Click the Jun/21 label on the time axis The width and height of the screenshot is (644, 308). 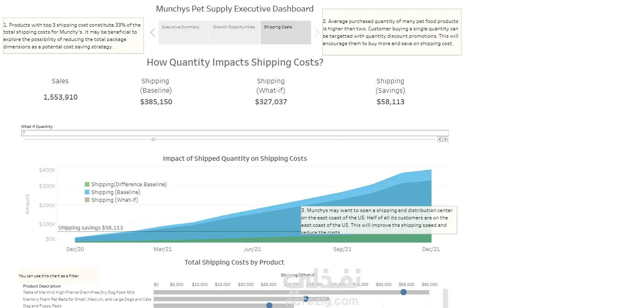point(252,249)
